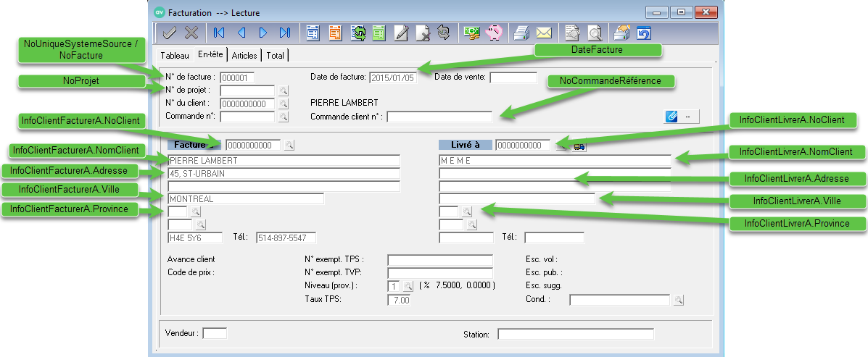Jump to the last invoice record

click(x=284, y=33)
